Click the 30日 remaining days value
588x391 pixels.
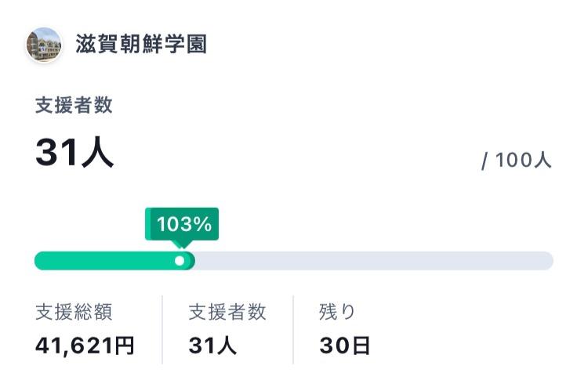pyautogui.click(x=345, y=346)
